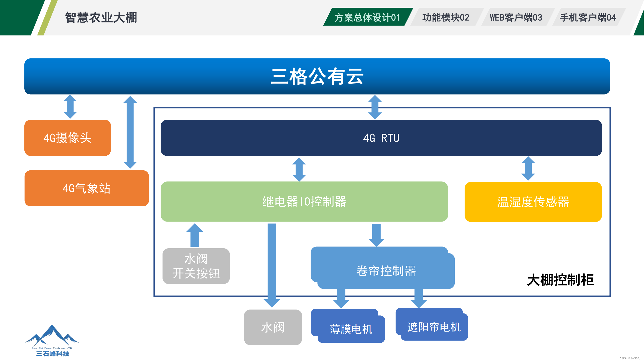Open the 方案总体设计01 tab
Viewport: 644px width, 362px height.
(x=367, y=17)
